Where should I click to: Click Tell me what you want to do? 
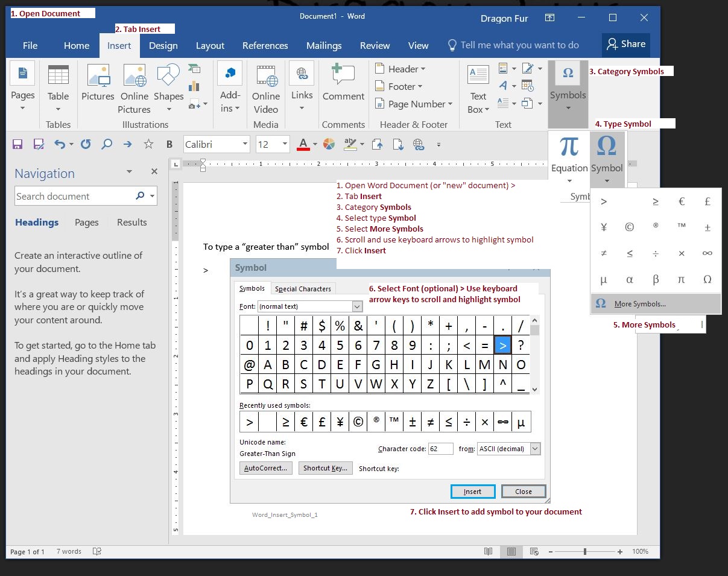pyautogui.click(x=513, y=45)
